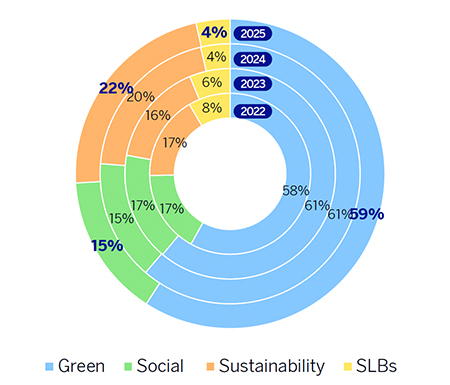The width and height of the screenshot is (450, 385).
Task: Click the 6% SLBs segment for 2023
Action: [x=212, y=82]
